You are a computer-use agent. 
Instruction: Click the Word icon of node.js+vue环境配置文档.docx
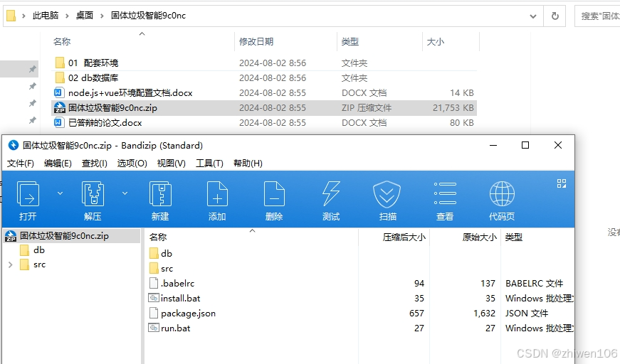(x=58, y=92)
